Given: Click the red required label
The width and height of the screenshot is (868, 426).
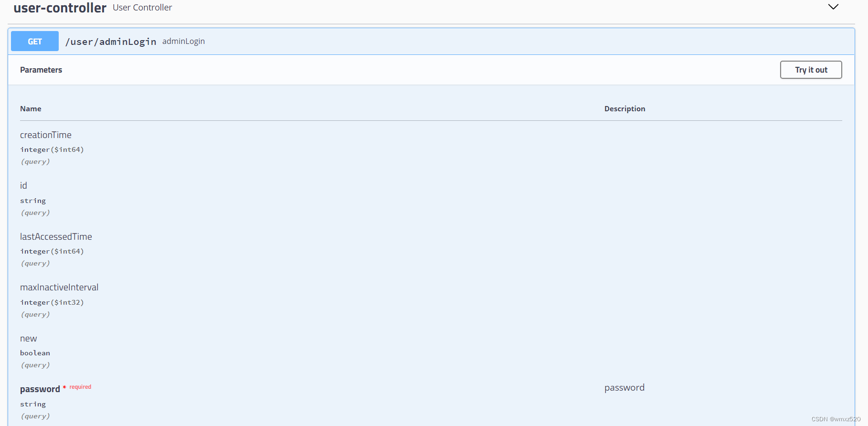Looking at the screenshot, I should pos(80,387).
